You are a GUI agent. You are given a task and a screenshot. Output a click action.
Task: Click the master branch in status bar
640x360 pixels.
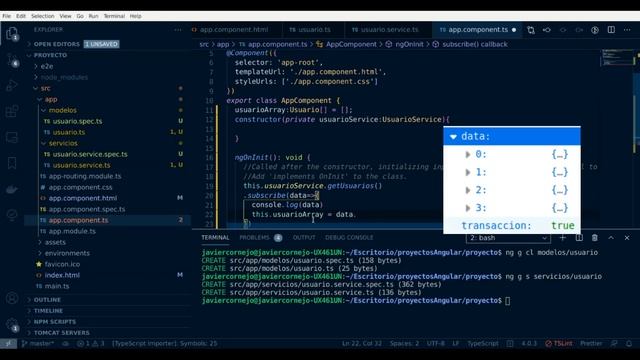[x=38, y=344]
